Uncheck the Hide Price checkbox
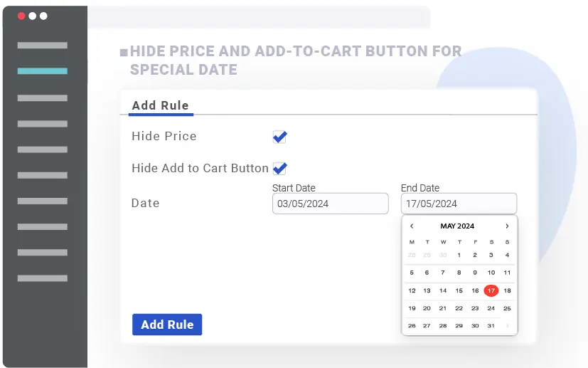 [280, 137]
